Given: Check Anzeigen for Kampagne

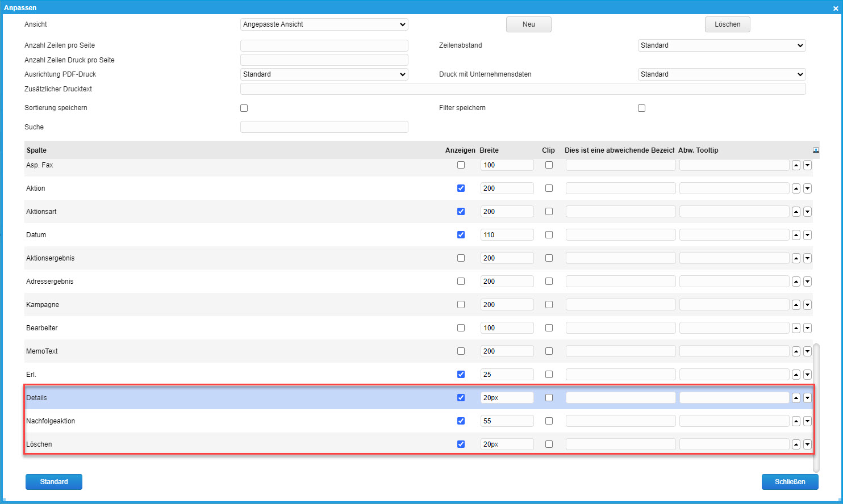Looking at the screenshot, I should coord(461,305).
